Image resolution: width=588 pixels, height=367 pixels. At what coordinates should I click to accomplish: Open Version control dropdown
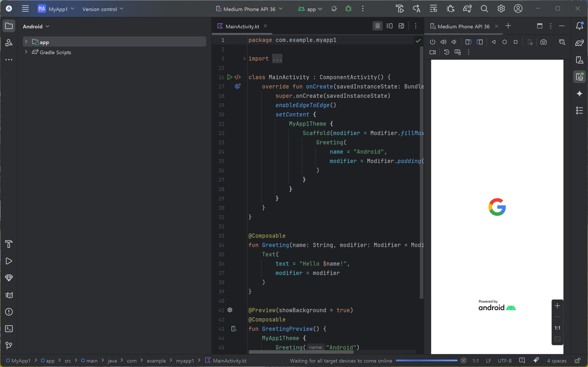[x=103, y=9]
